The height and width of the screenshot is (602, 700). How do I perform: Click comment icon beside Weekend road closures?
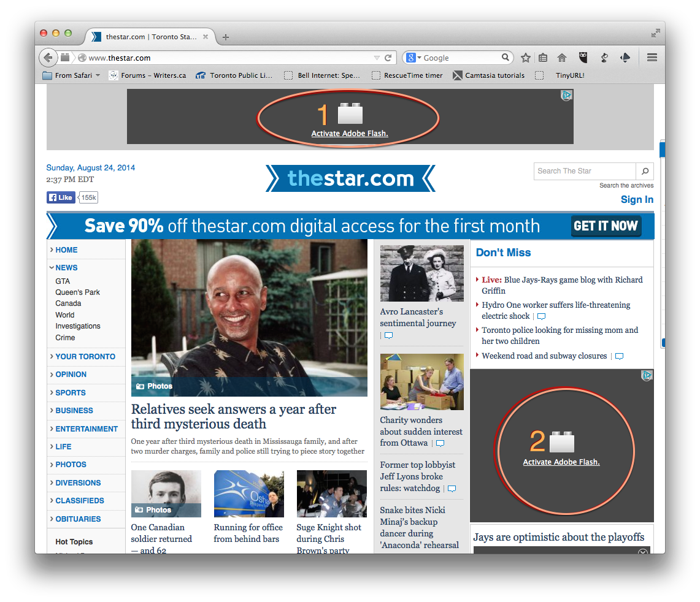(x=619, y=356)
